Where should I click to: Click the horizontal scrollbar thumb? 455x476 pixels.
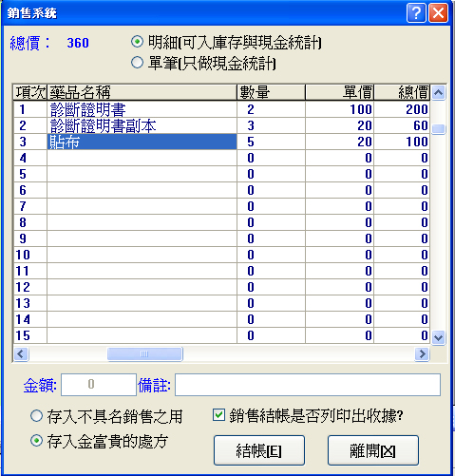pyautogui.click(x=144, y=353)
